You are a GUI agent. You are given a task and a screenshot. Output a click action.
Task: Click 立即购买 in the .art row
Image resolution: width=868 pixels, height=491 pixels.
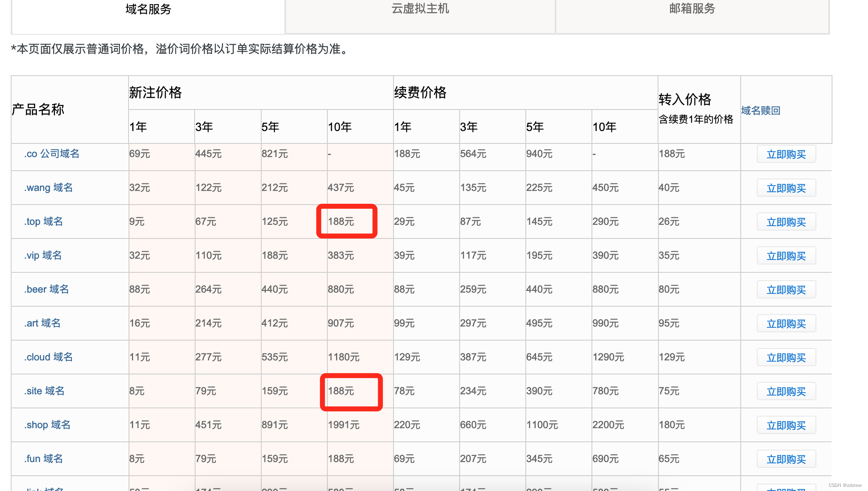coord(786,324)
